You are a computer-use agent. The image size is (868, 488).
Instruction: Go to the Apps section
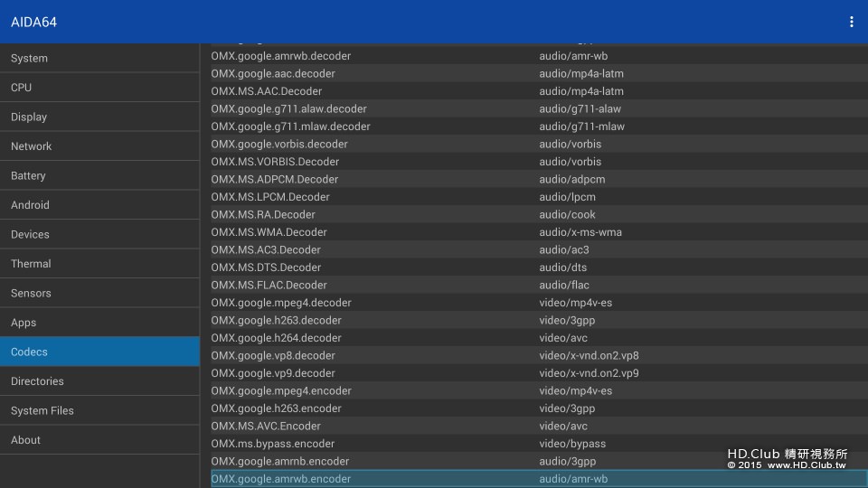[99, 322]
